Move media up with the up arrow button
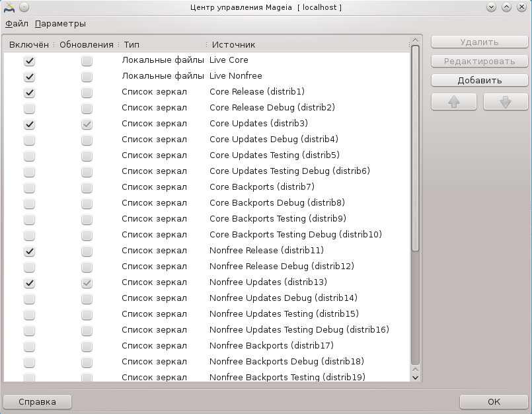 coord(454,102)
